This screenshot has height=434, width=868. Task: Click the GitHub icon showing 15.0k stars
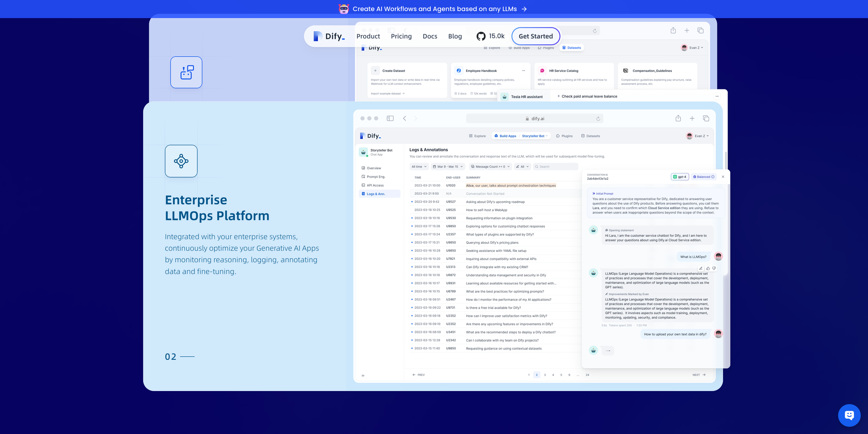coord(481,36)
